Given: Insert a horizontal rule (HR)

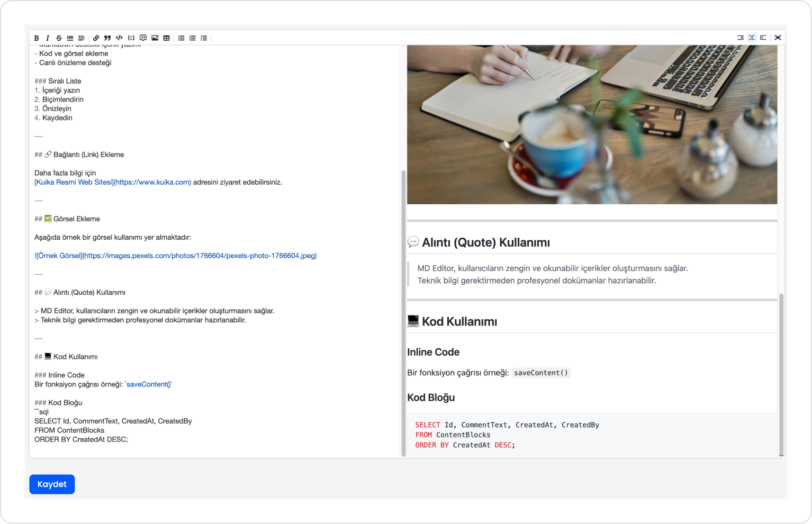Looking at the screenshot, I should pyautogui.click(x=70, y=38).
